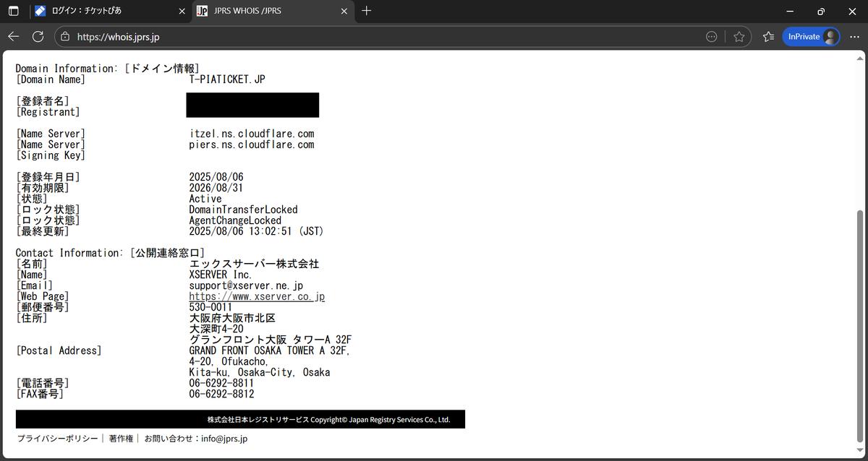Open a new browser tab

[366, 11]
